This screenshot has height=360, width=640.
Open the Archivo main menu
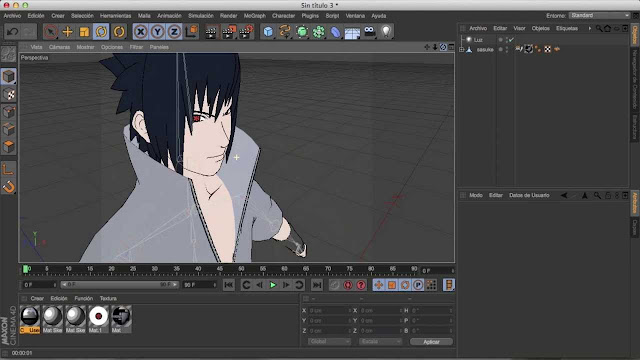pyautogui.click(x=12, y=16)
